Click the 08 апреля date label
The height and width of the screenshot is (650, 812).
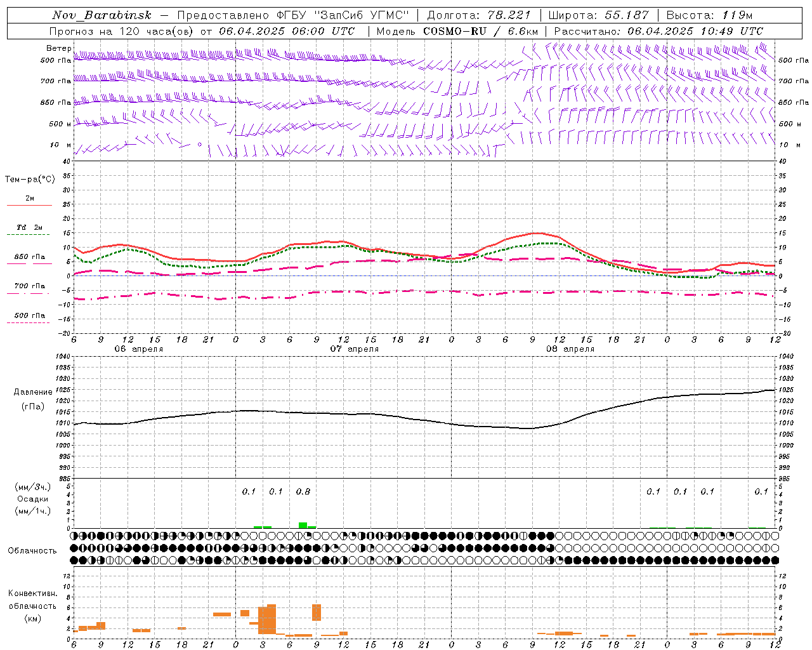pos(570,349)
